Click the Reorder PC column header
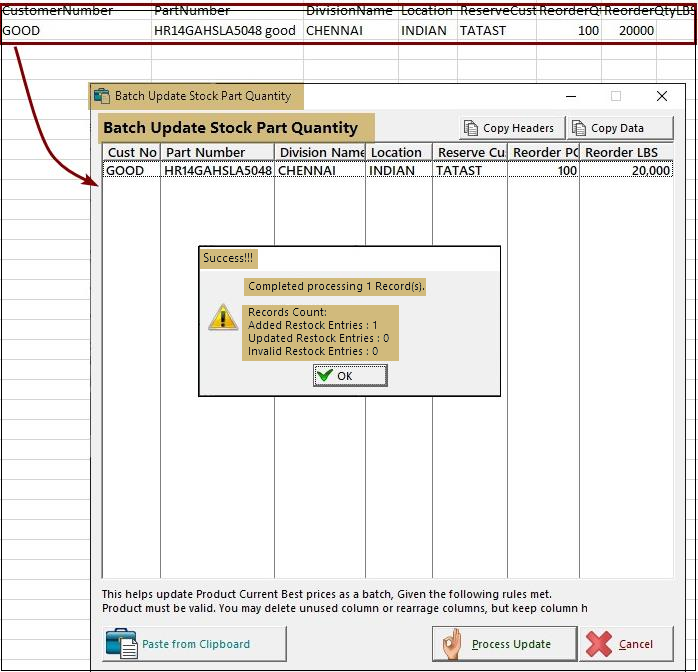 click(544, 152)
